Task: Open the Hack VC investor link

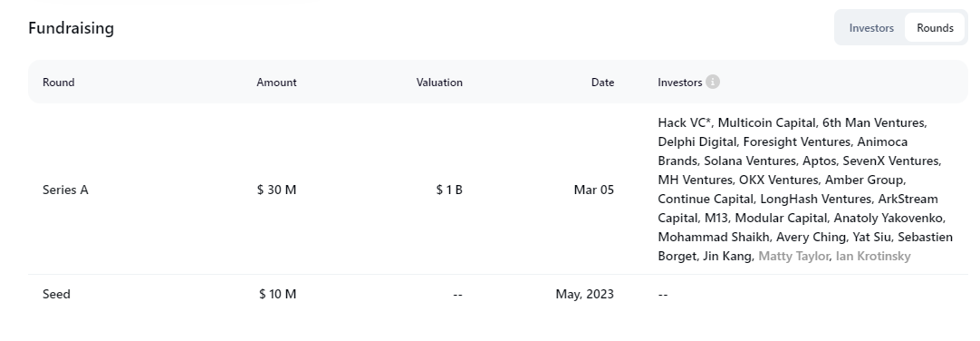Action: (685, 122)
